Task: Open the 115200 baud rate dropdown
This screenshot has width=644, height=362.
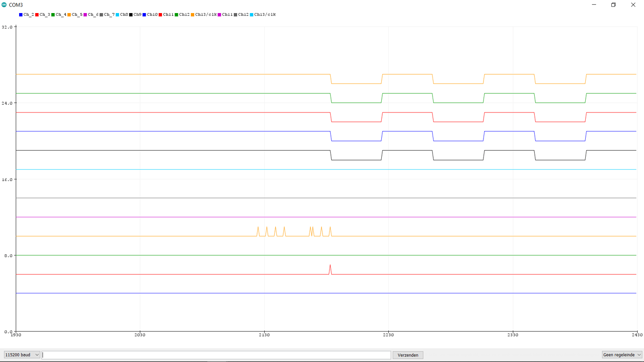Action: coord(21,355)
